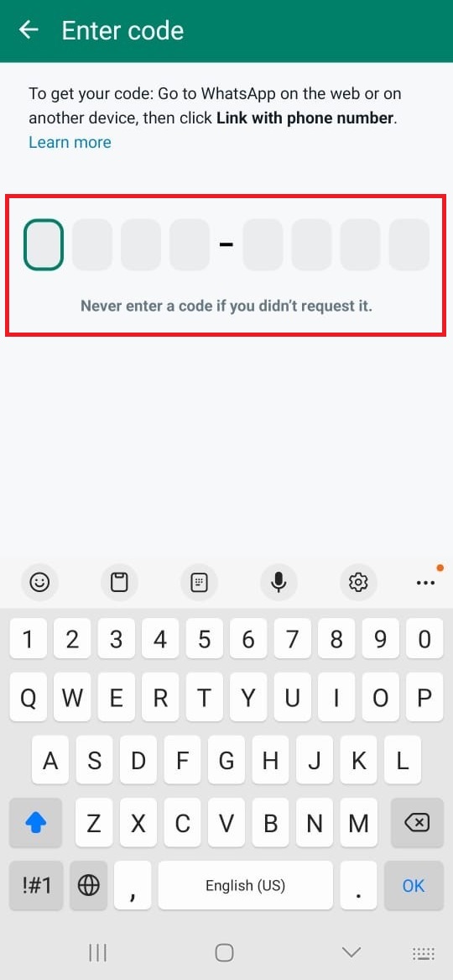Tap the home navigation button

[x=224, y=952]
